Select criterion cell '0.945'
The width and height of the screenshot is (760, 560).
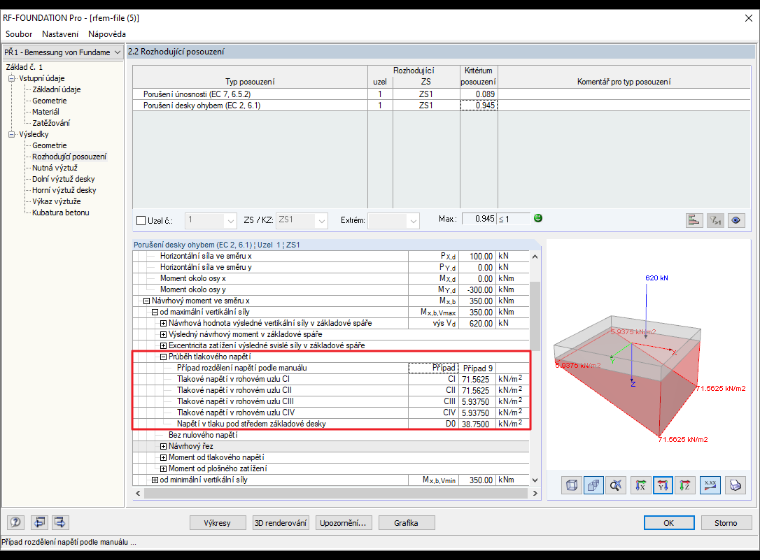click(478, 105)
